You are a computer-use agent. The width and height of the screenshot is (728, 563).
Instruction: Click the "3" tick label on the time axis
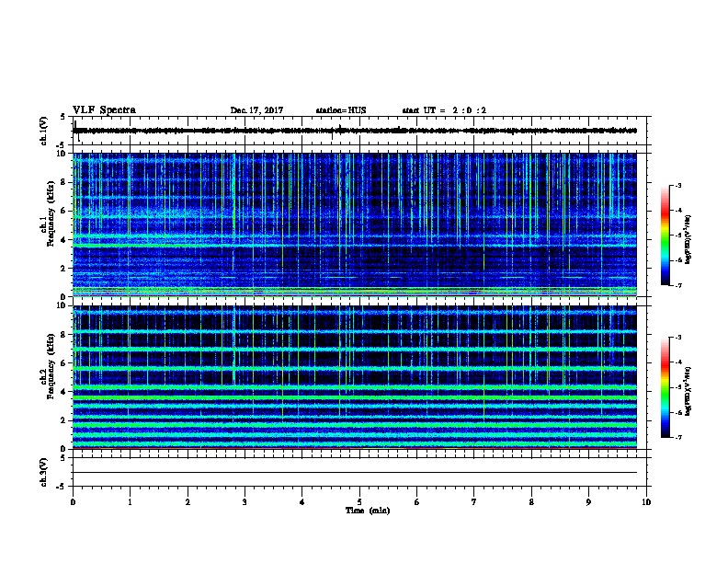(245, 502)
